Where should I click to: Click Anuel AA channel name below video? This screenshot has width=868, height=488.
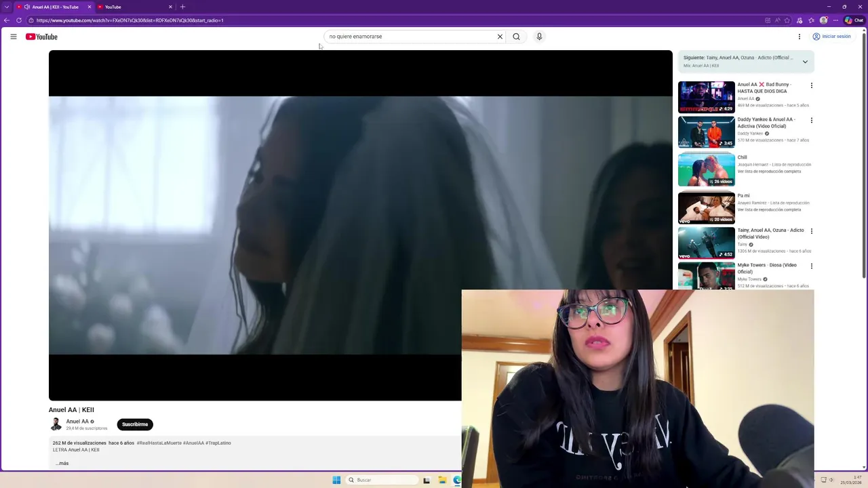(x=77, y=422)
